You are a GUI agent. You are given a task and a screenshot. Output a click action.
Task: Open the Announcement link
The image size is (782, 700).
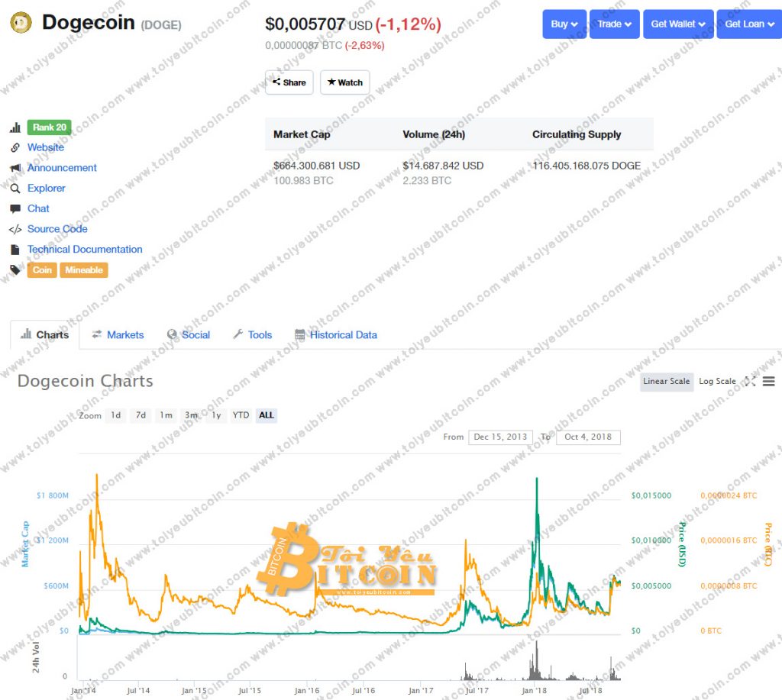pyautogui.click(x=63, y=168)
